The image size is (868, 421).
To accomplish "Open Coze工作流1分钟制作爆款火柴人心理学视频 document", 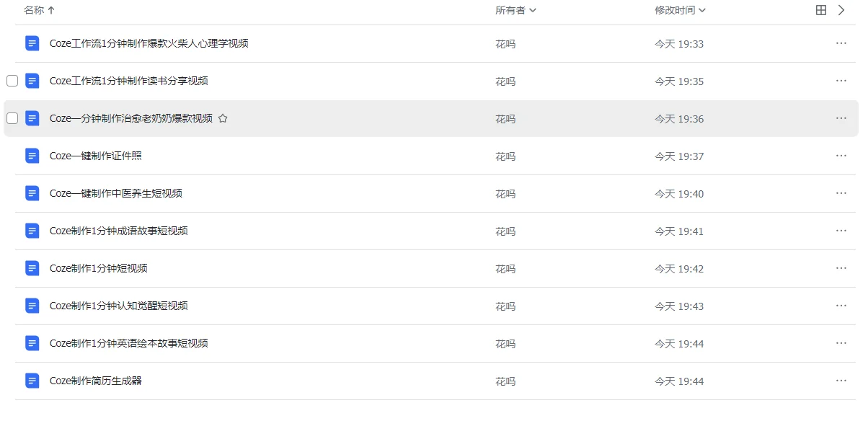I will pyautogui.click(x=149, y=43).
